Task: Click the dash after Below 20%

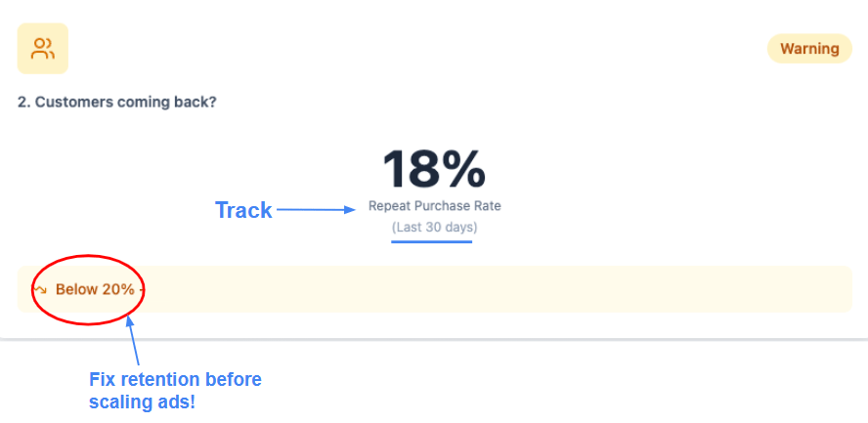Action: (x=142, y=289)
